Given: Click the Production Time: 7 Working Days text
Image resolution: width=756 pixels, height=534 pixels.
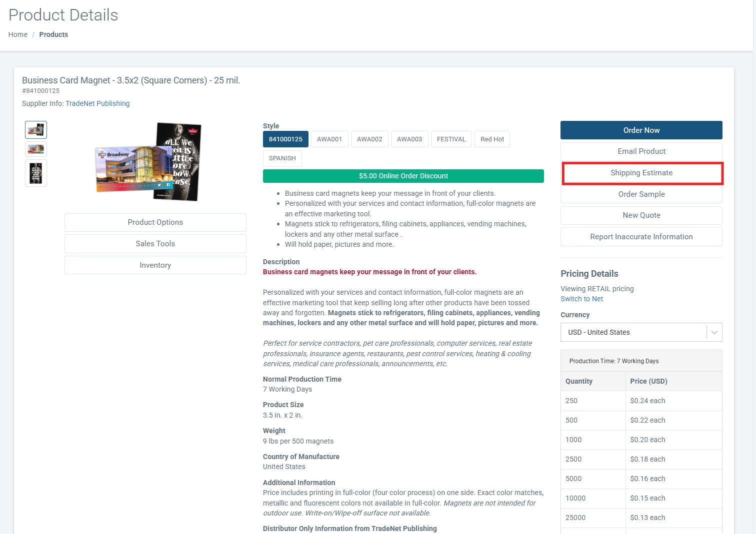Looking at the screenshot, I should click(x=614, y=361).
